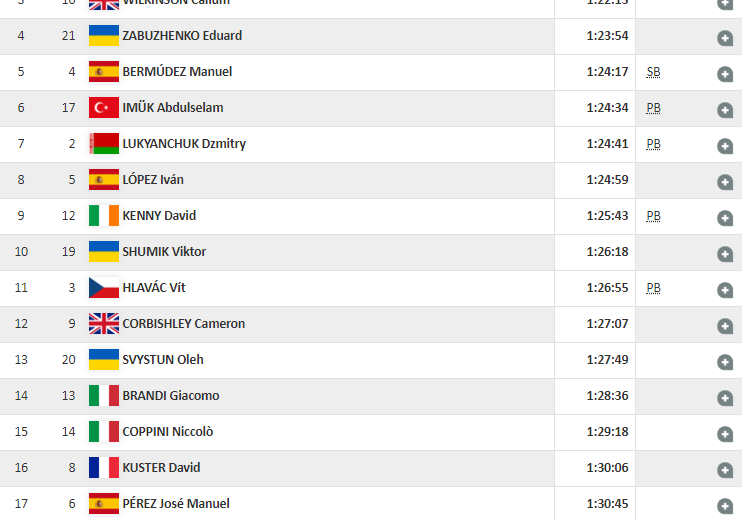Click plus icon beside CORBISHLEY Cameron
This screenshot has height=520, width=744.
coord(725,326)
